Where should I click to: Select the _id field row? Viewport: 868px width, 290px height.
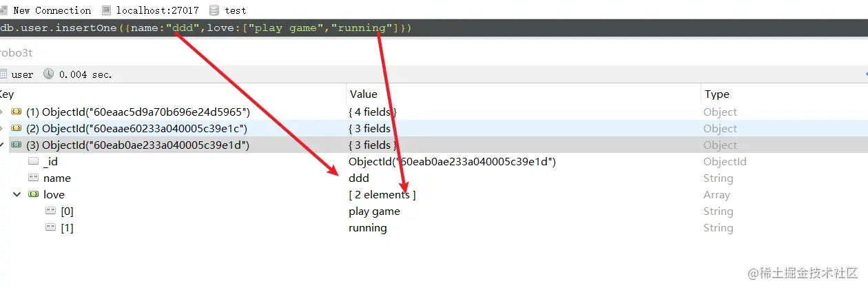pos(434,161)
